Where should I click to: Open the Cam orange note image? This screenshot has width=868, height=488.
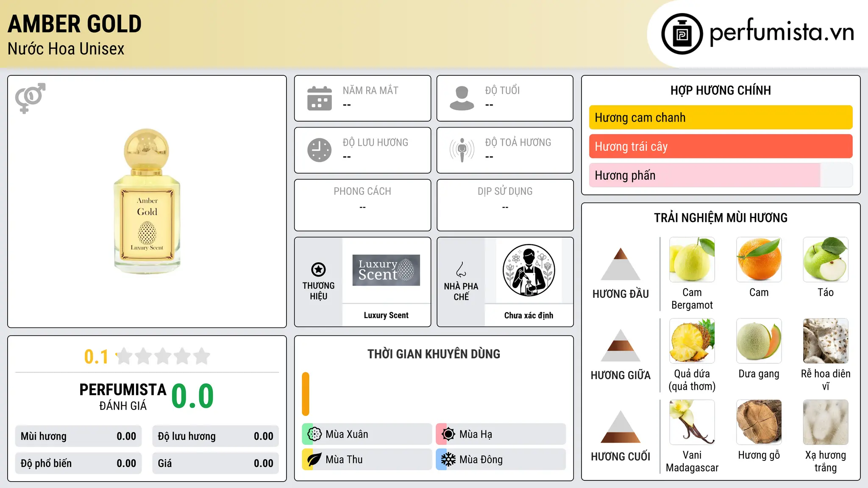(759, 260)
